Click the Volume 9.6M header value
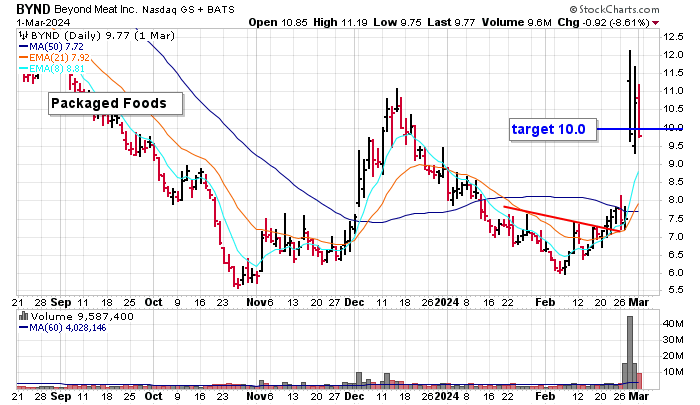 (x=517, y=22)
